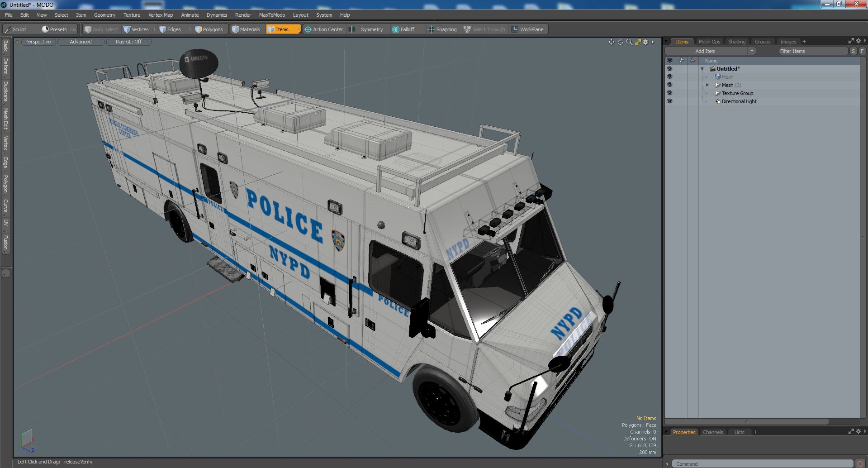The width and height of the screenshot is (868, 468).
Task: Switch to Vertices selection mode
Action: (139, 29)
